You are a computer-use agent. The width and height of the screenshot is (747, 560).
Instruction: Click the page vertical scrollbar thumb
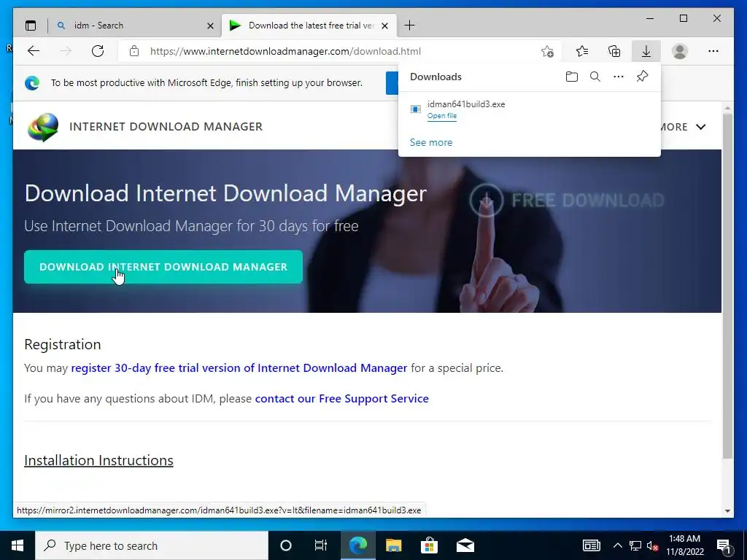(x=727, y=286)
